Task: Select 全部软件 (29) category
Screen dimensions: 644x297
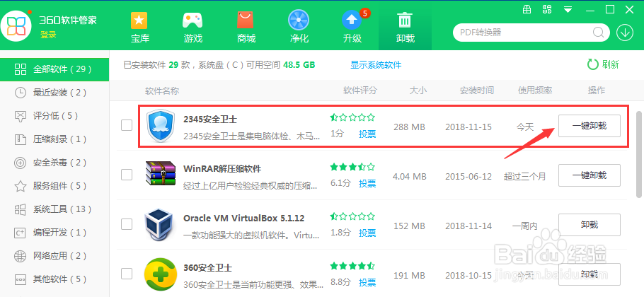Action: 54,69
